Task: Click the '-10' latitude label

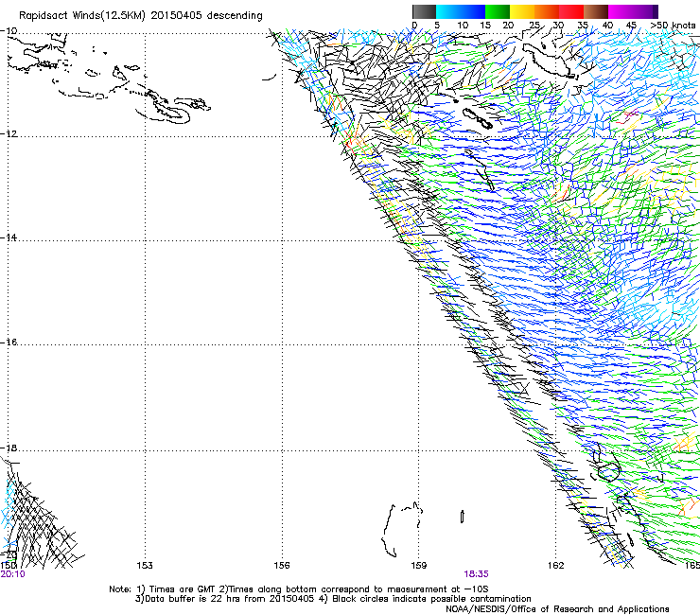Action: pos(9,31)
